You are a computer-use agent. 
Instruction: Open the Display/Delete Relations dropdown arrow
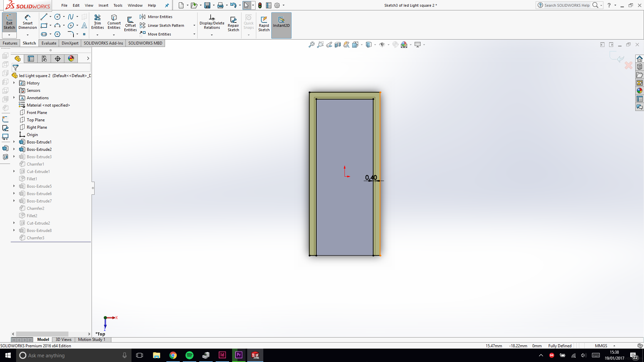point(212,35)
